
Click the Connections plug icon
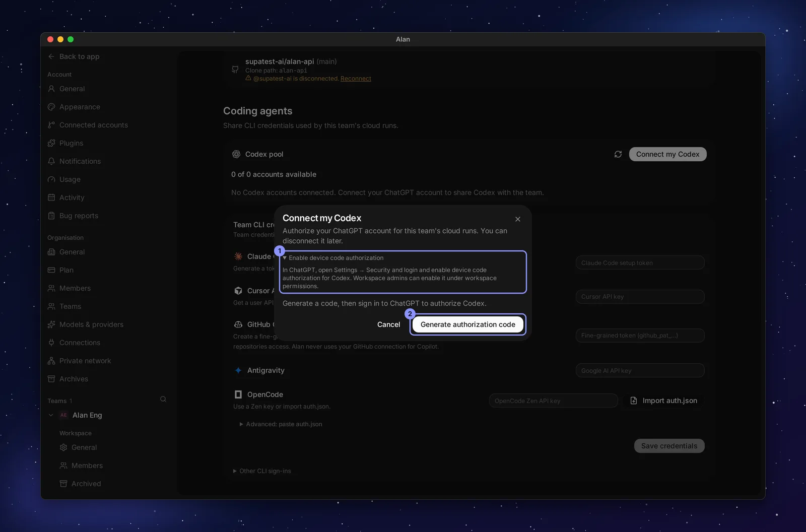click(51, 343)
